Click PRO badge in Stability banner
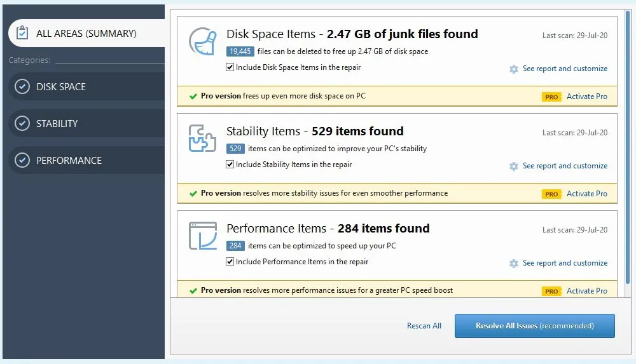Viewport: 636px width, 364px height. click(x=551, y=194)
